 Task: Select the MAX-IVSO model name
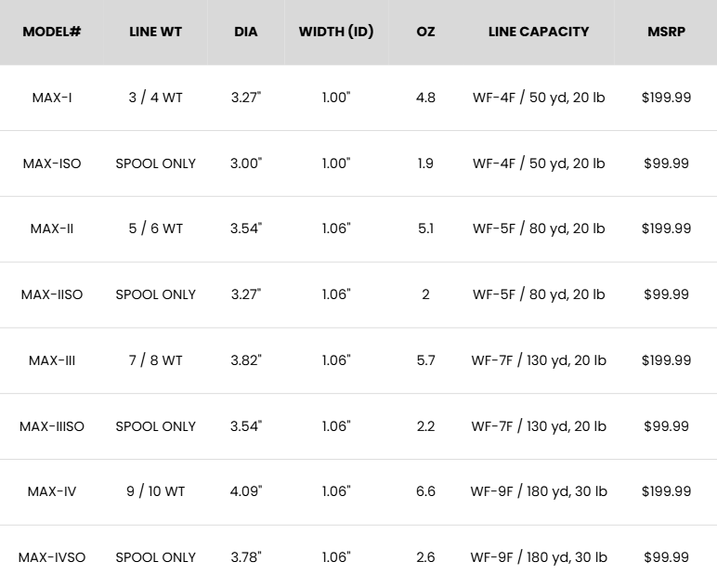(x=52, y=557)
